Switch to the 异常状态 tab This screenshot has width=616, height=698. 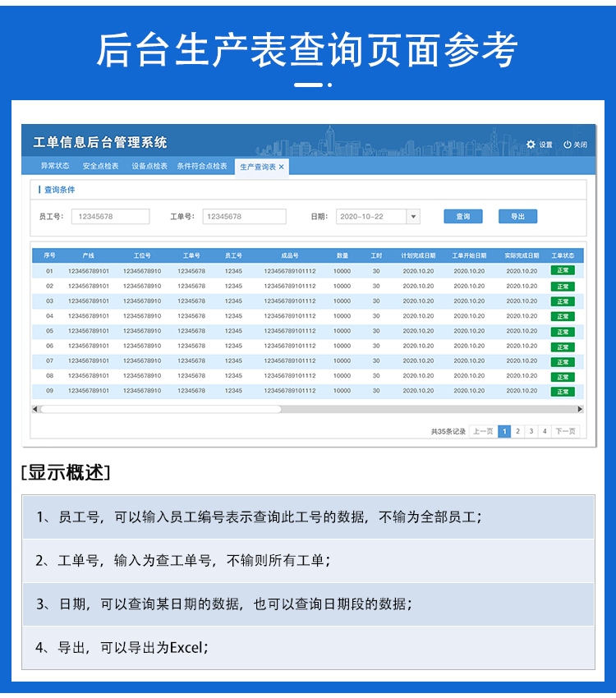click(55, 166)
